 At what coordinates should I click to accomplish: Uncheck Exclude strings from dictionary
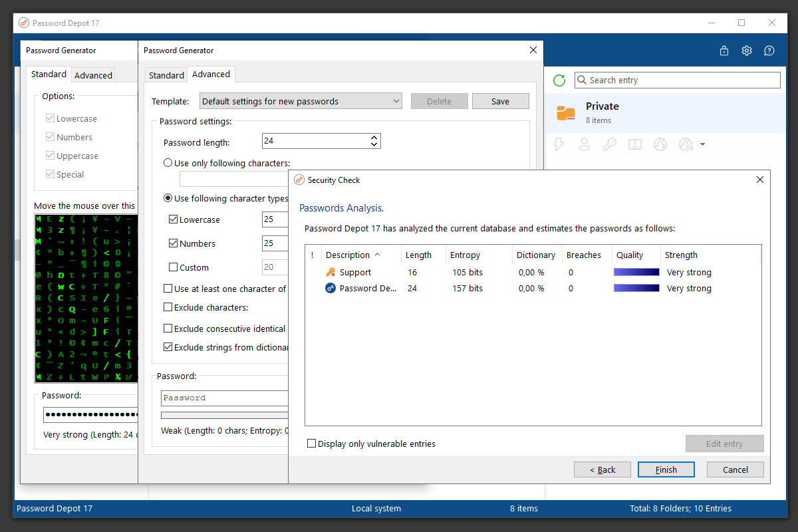(168, 347)
